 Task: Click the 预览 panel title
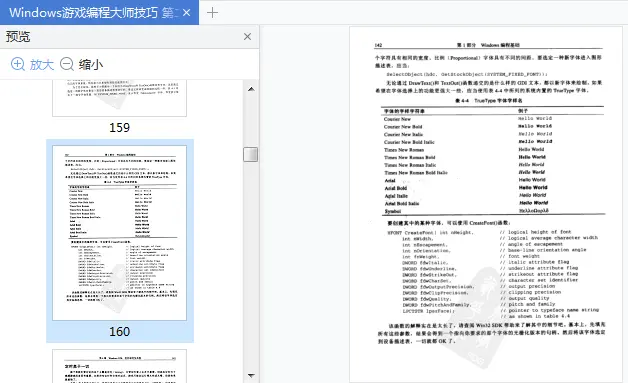(18, 37)
